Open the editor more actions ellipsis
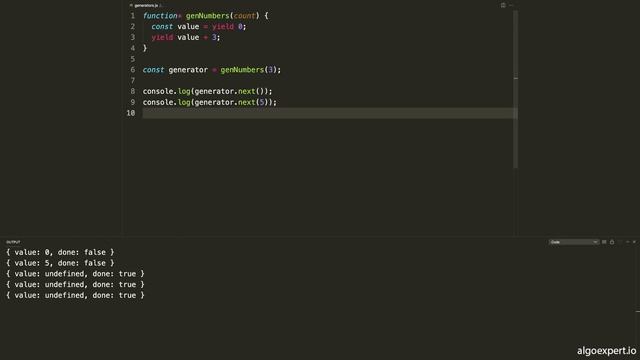Image resolution: width=640 pixels, height=360 pixels. 511,5
